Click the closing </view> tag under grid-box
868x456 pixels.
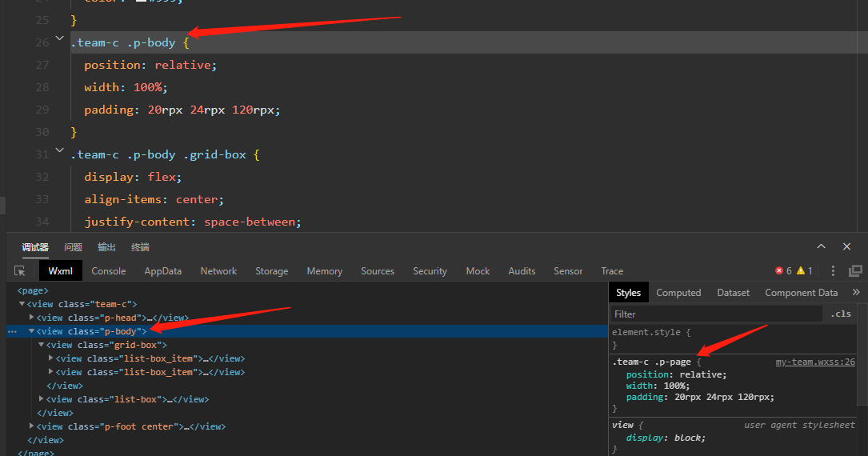(64, 386)
